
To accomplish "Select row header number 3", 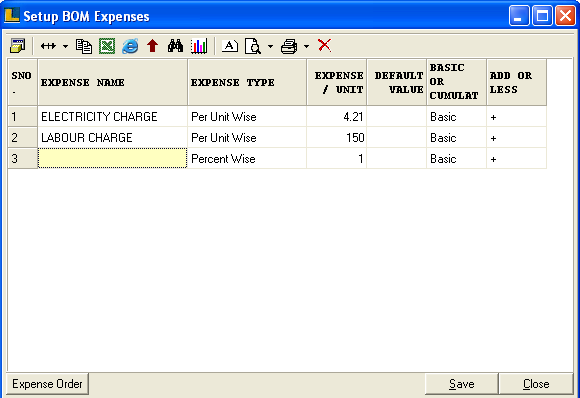I will pyautogui.click(x=23, y=158).
